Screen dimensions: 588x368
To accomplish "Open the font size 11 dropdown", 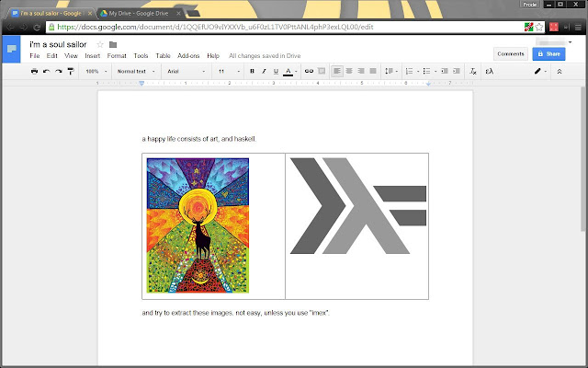I will [229, 72].
